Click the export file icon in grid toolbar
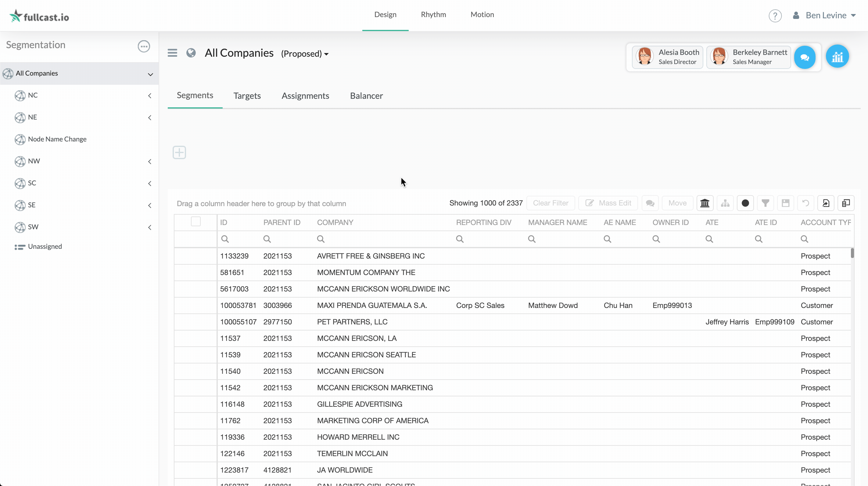The image size is (868, 486). point(826,203)
